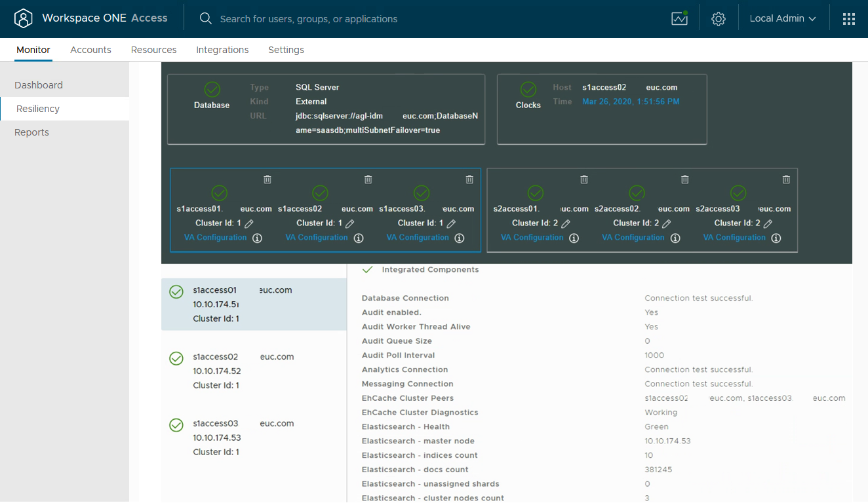Open VA Configuration link for s1access03
868x503 pixels.
tap(417, 237)
